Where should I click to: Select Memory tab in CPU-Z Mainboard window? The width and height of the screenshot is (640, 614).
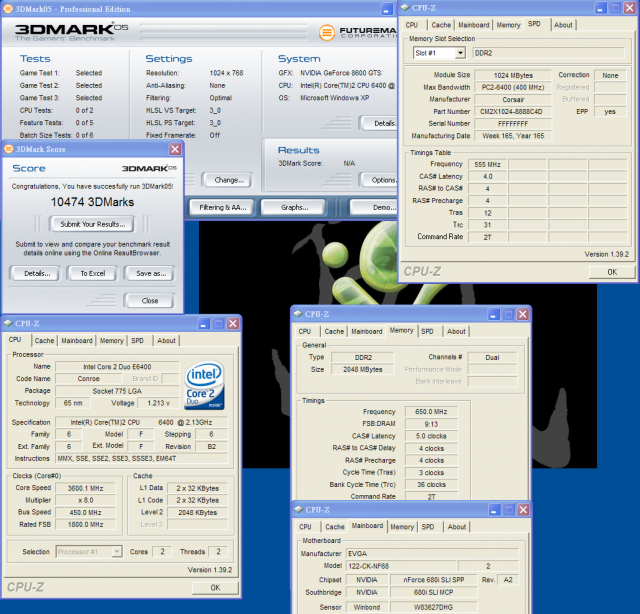tap(402, 527)
